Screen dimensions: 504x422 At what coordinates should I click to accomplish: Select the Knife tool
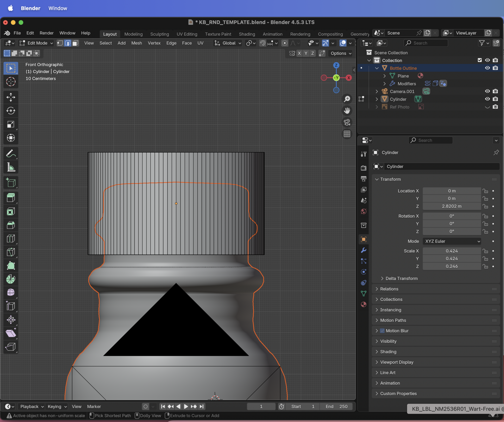(11, 252)
